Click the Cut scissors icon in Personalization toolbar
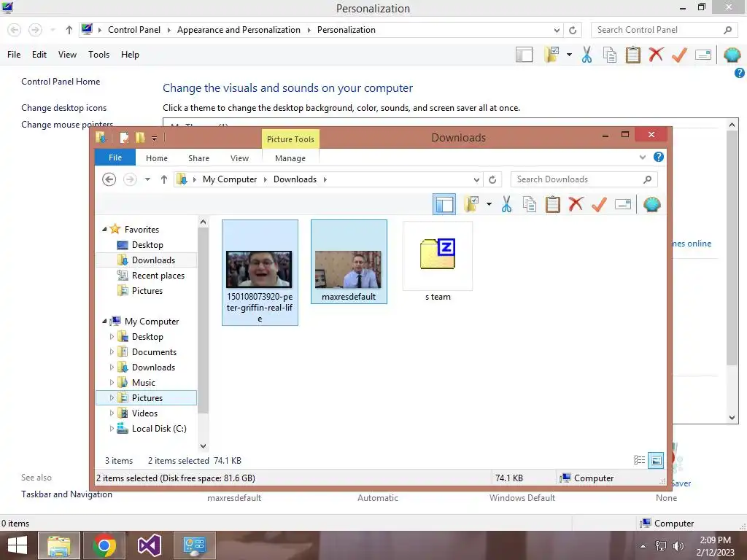The image size is (747, 560). [587, 55]
